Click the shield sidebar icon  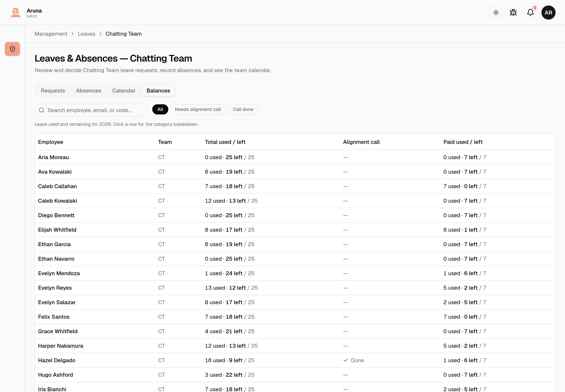click(x=12, y=49)
